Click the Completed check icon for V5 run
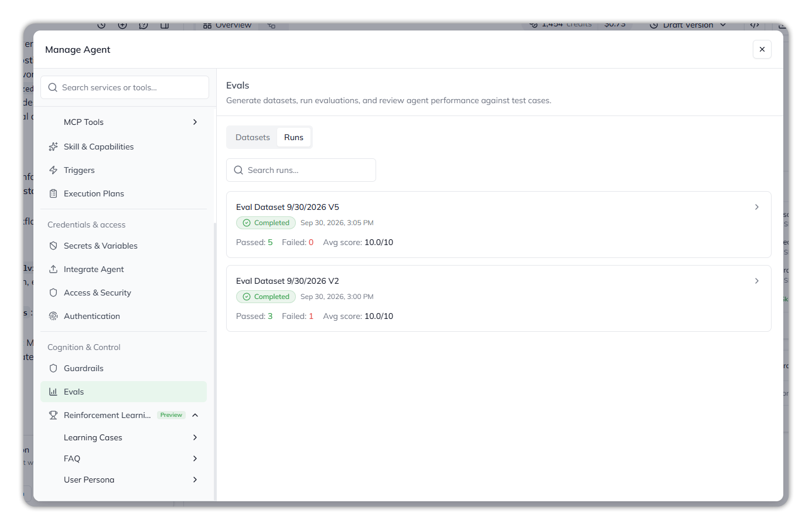 [247, 223]
